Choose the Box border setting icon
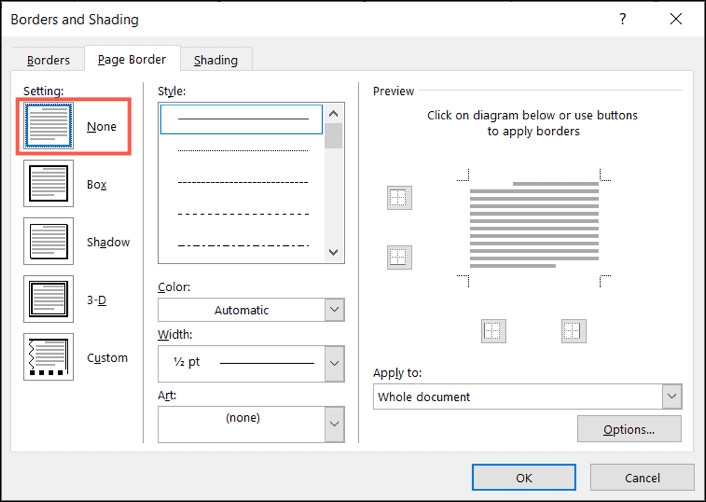This screenshot has height=502, width=706. coord(48,184)
